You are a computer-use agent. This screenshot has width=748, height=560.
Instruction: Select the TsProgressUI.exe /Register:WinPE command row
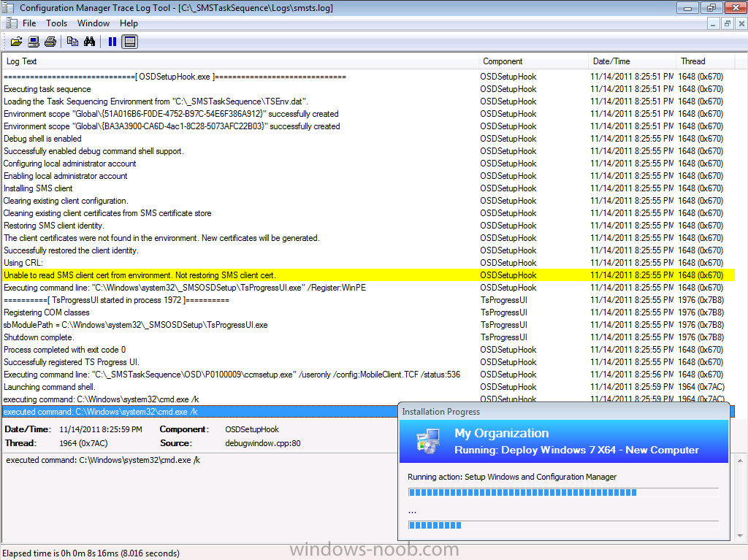point(369,288)
